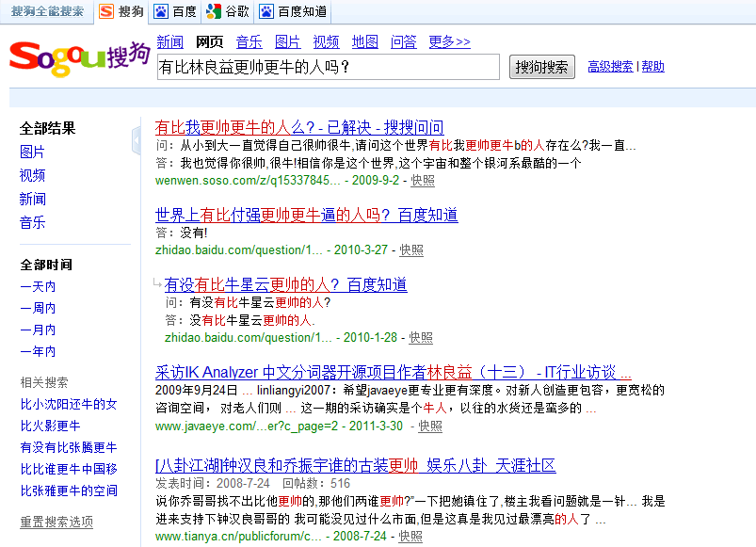The image size is (756, 547).
Task: Click the www.tianya.cn green URL
Action: click(238, 537)
